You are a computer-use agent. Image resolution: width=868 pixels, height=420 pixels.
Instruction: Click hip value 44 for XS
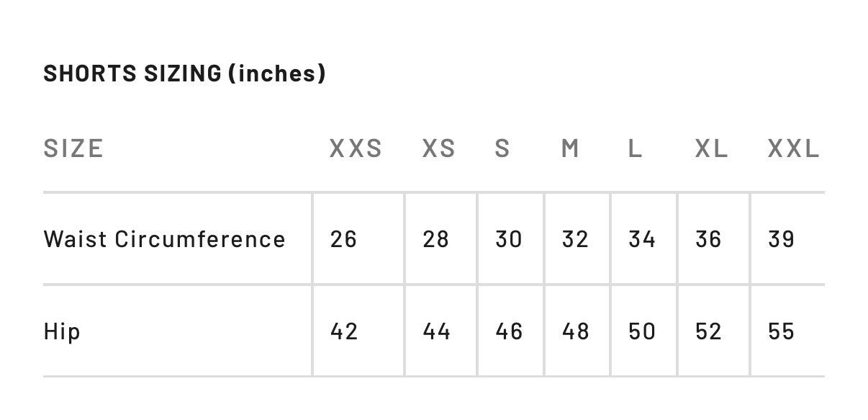[436, 331]
